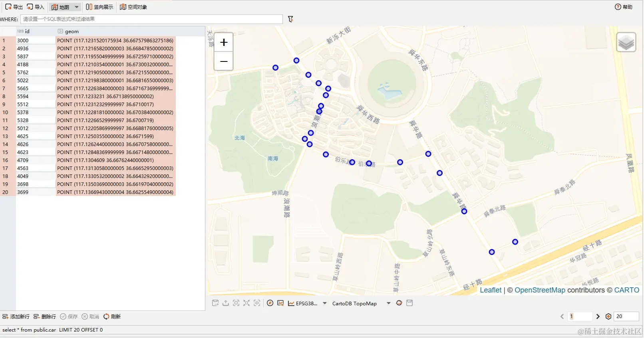The image size is (644, 338).
Task: Open the Leaflet attribution link
Action: [491, 290]
